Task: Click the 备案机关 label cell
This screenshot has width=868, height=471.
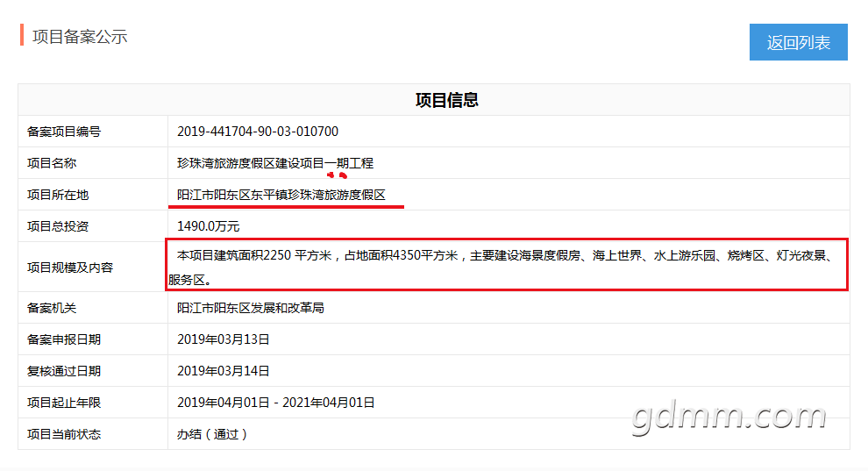Action: click(x=93, y=308)
